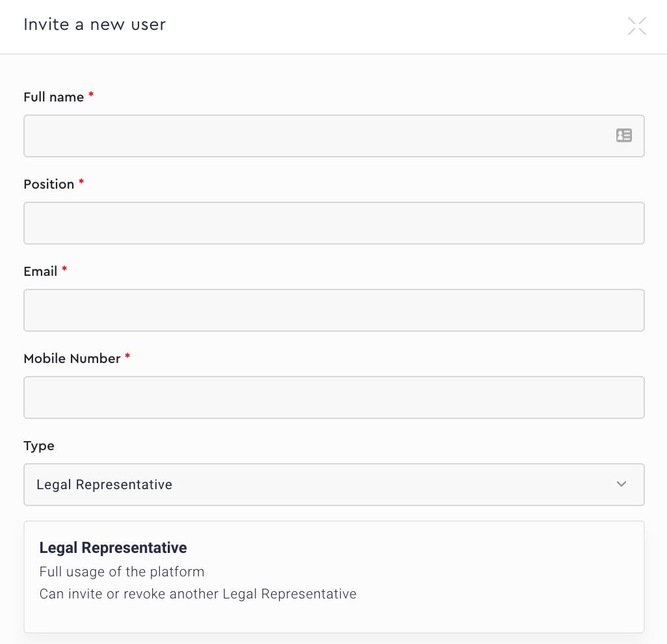Expand the Type chevron arrow
Viewport: 667px width, 644px height.
pos(621,484)
